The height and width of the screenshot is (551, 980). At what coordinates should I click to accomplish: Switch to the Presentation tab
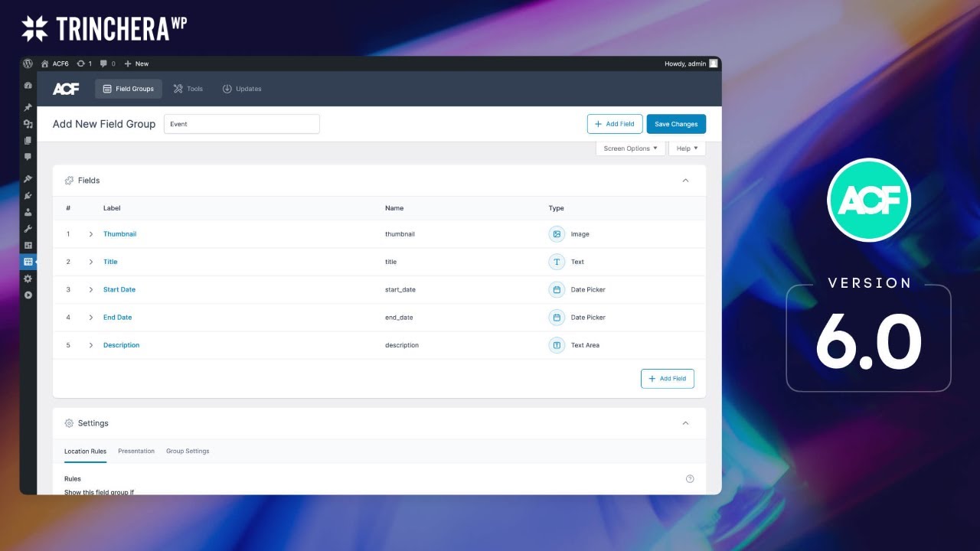click(x=136, y=451)
